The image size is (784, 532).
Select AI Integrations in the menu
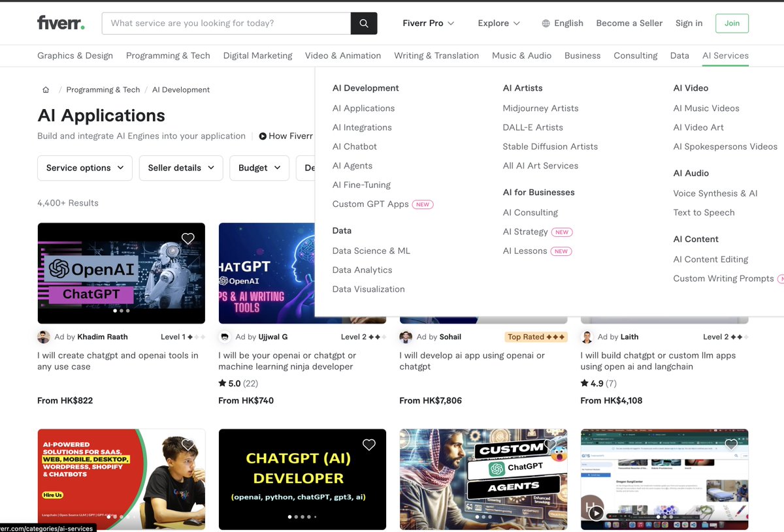point(362,127)
